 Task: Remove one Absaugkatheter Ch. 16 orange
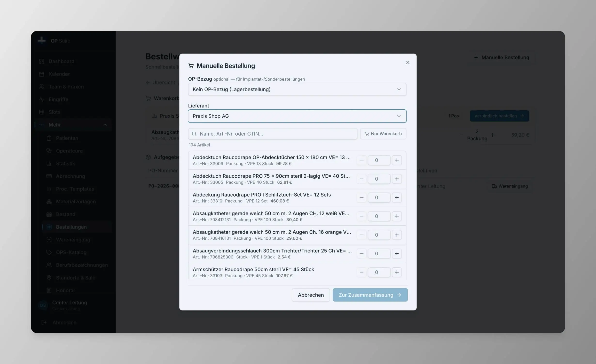361,235
